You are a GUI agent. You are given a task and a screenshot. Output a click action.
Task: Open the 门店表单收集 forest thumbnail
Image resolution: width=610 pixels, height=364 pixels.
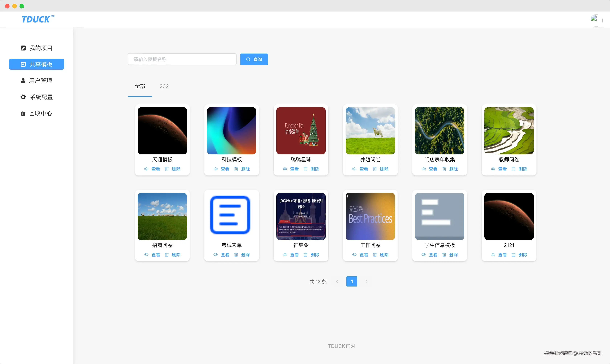tap(440, 131)
